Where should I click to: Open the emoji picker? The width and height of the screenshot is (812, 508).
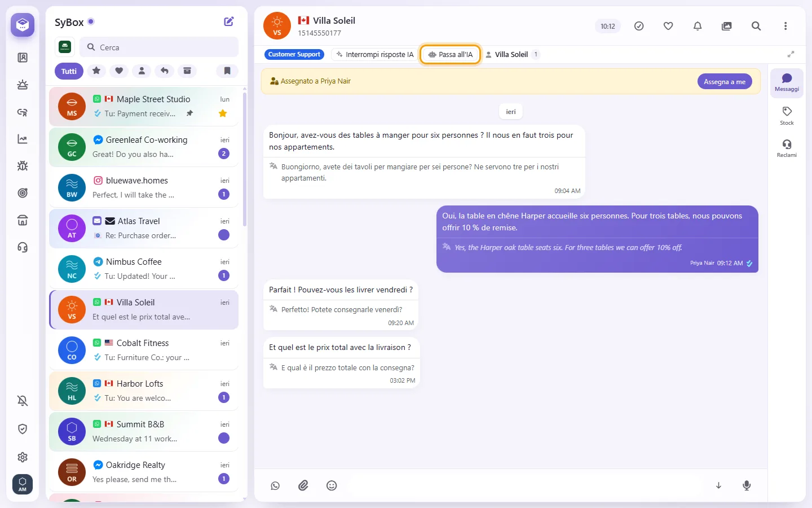click(x=332, y=485)
